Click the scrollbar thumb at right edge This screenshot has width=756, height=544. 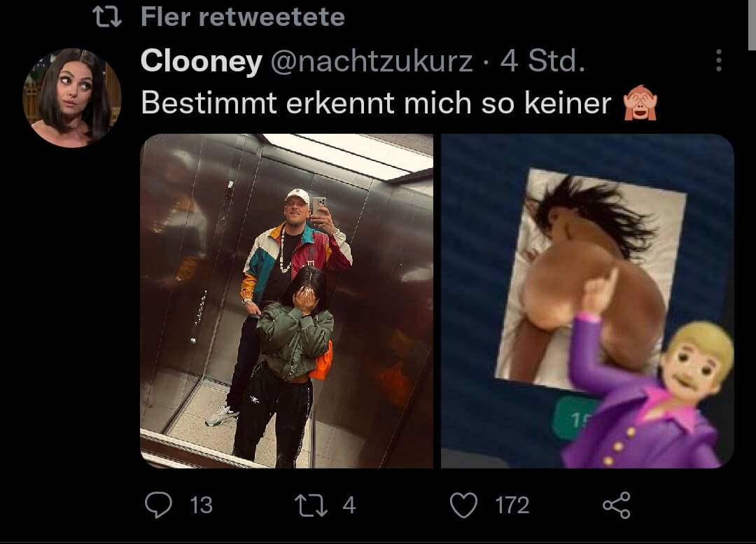(x=752, y=25)
